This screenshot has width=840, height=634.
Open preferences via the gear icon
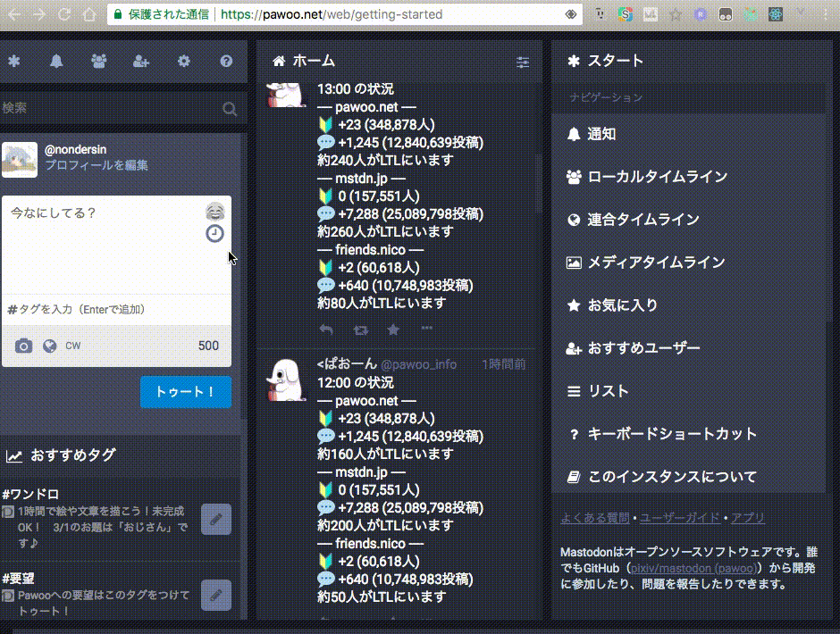point(184,61)
